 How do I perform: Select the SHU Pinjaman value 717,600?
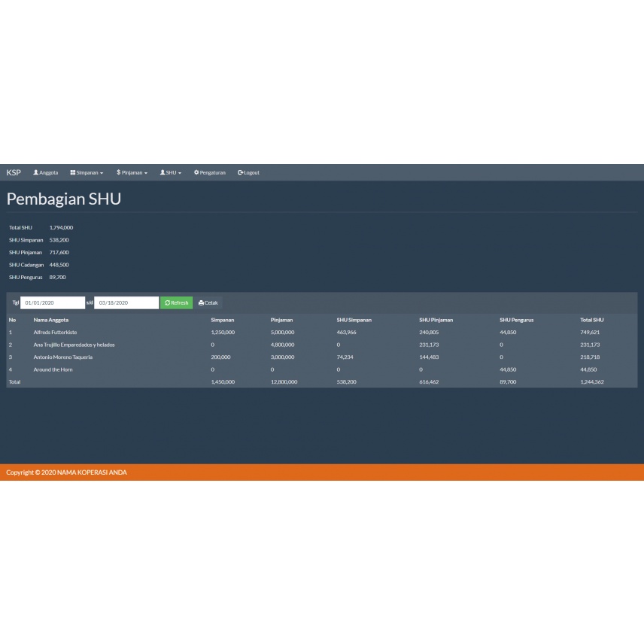(x=59, y=252)
